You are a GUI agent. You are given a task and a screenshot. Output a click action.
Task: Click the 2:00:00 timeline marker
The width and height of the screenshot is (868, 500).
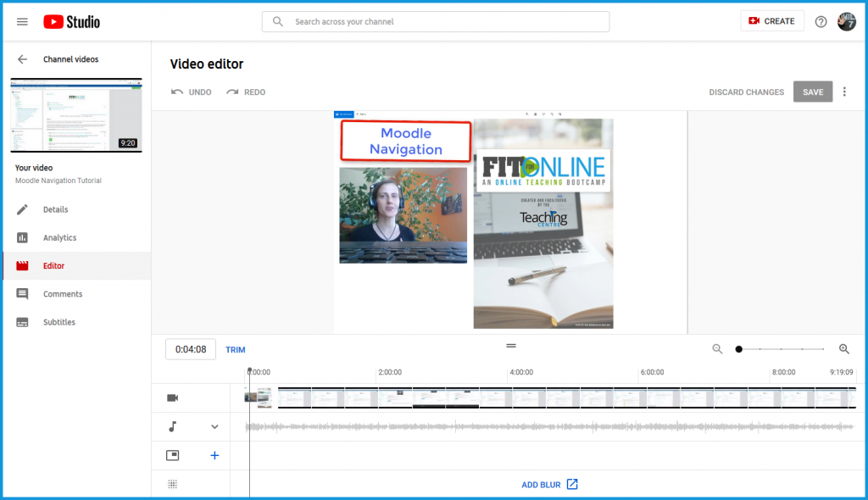[x=390, y=372]
